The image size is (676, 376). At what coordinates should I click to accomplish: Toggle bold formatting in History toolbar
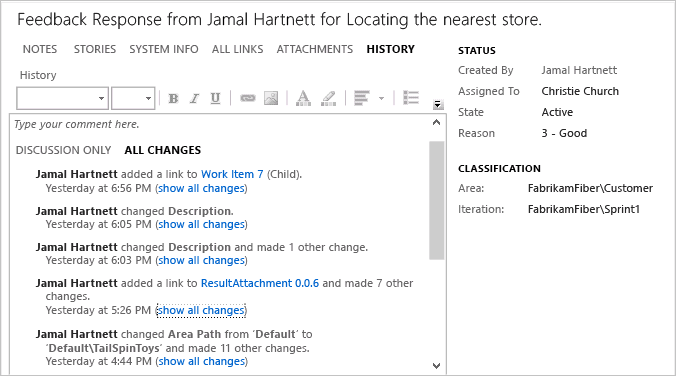[173, 98]
